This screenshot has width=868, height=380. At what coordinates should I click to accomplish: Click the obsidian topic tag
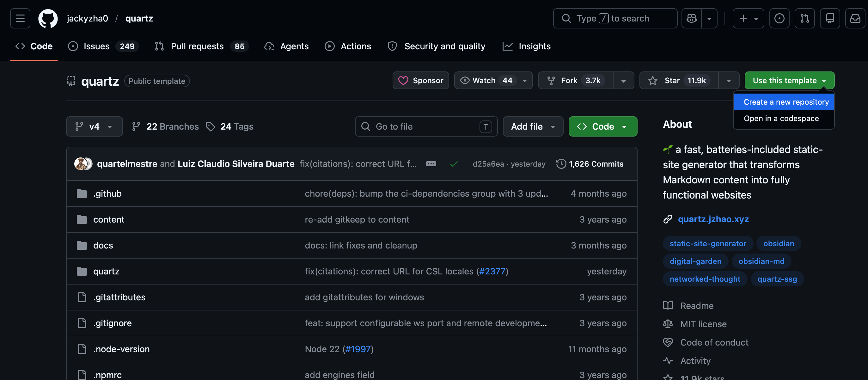tap(778, 243)
